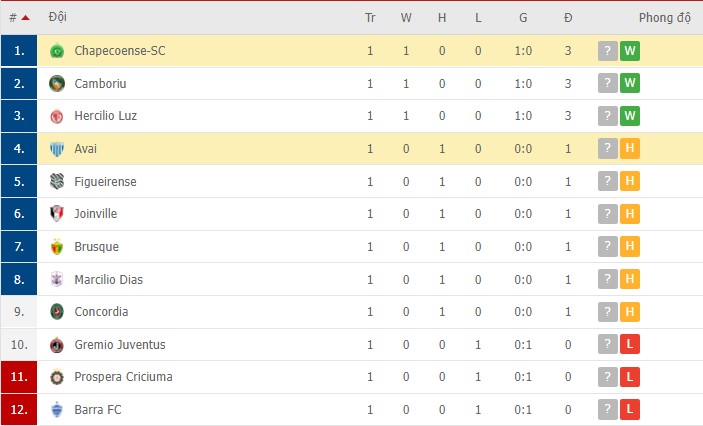Click the Chapecoense-SC team crest icon
The width and height of the screenshot is (703, 426).
57,51
